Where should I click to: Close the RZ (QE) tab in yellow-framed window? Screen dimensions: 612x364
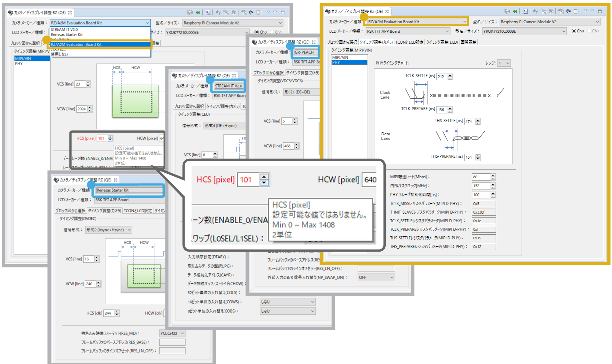click(x=387, y=12)
